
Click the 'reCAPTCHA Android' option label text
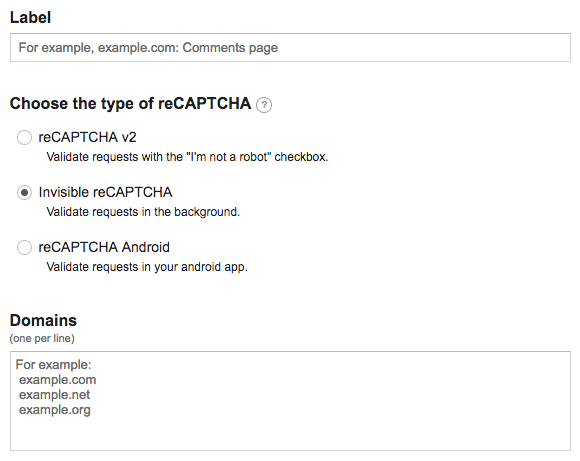pyautogui.click(x=104, y=247)
